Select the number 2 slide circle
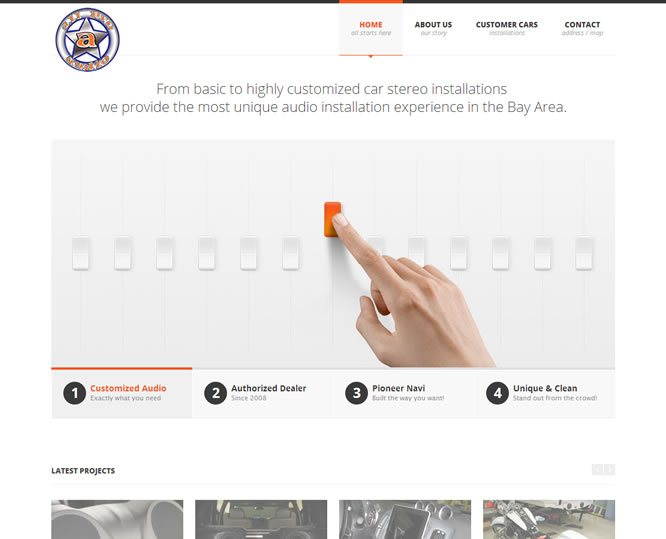This screenshot has width=666, height=539. tap(216, 393)
